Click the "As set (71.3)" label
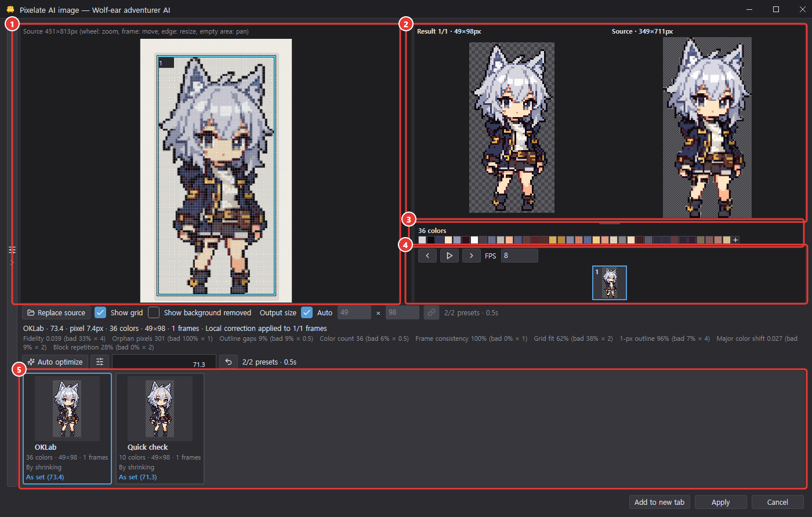Screen dimensions: 812x517 coord(138,478)
